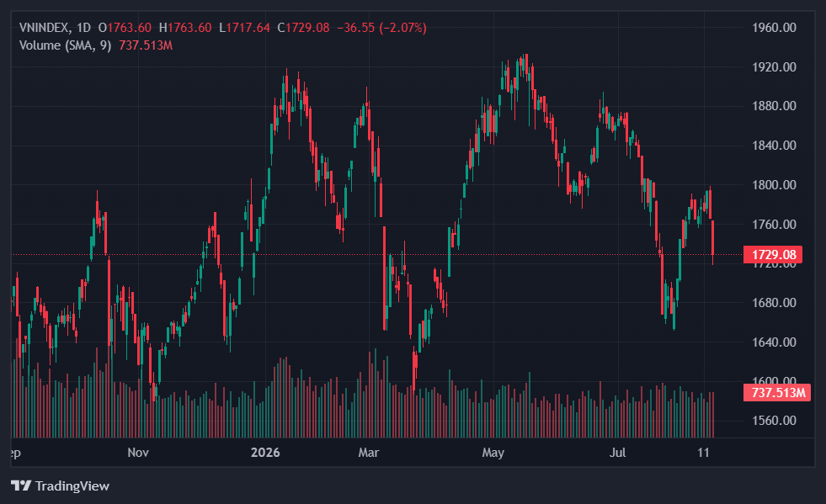Screen dimensions: 826x504
Task: Click the Nov label on time axis
Action: [138, 453]
